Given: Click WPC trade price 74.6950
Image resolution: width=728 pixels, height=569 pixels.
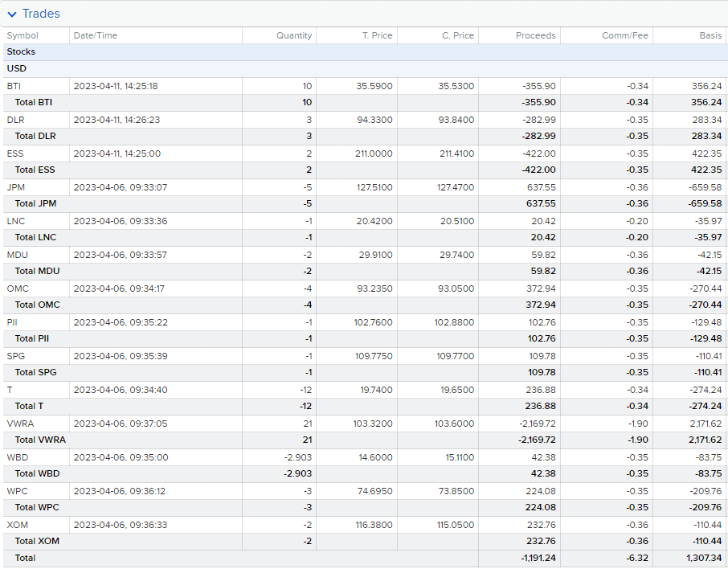Looking at the screenshot, I should [374, 491].
